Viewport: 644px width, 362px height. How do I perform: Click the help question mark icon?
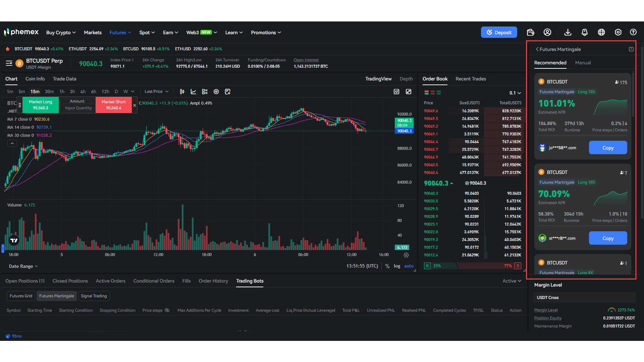(633, 32)
